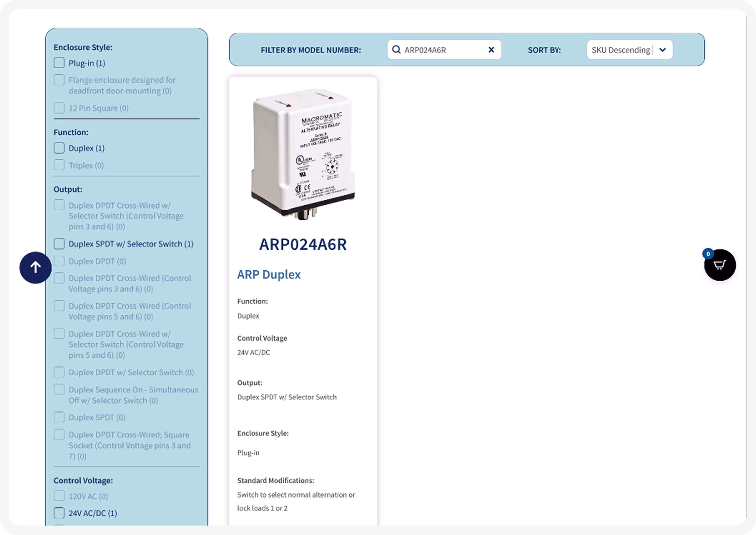Check the 24V AC/DC (1) checkbox
This screenshot has height=535, width=756.
pyautogui.click(x=59, y=513)
